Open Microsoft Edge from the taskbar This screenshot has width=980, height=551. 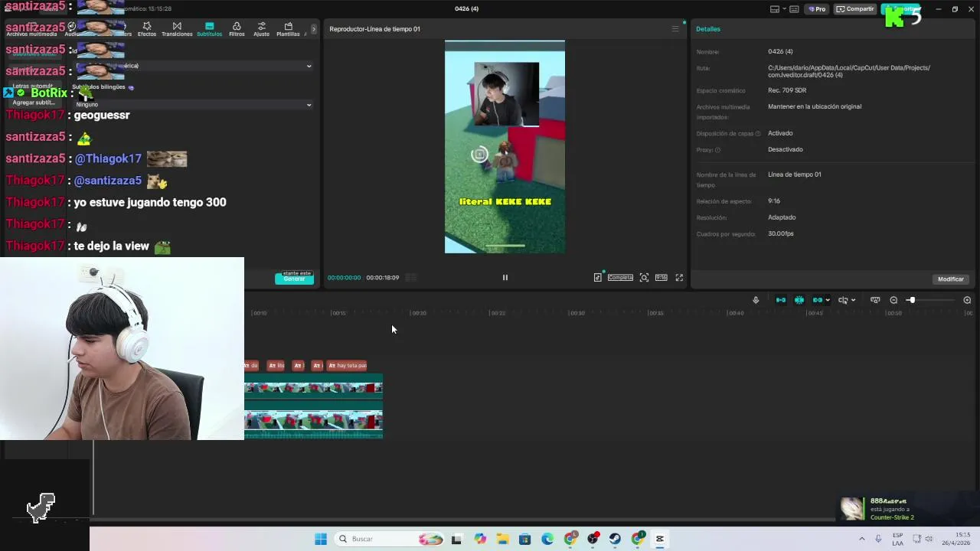[547, 539]
